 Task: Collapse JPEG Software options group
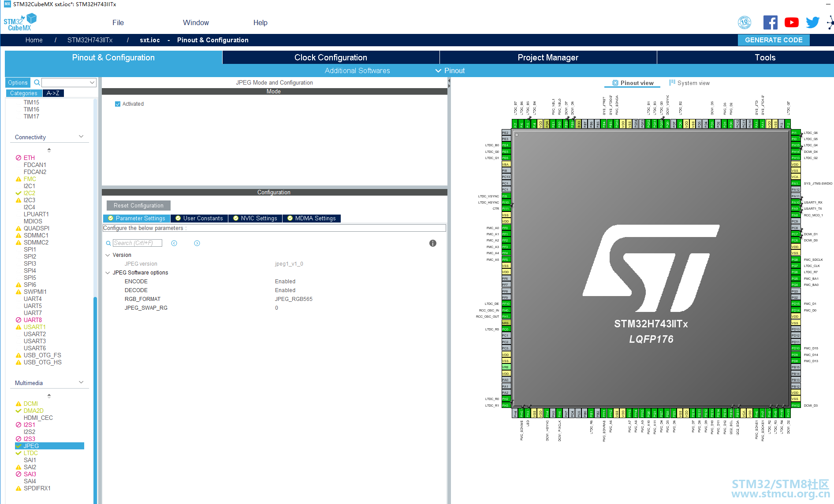click(x=108, y=273)
